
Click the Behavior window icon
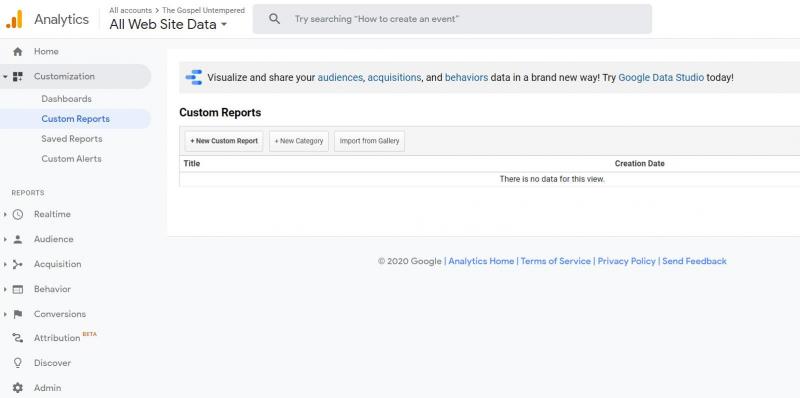(x=18, y=289)
